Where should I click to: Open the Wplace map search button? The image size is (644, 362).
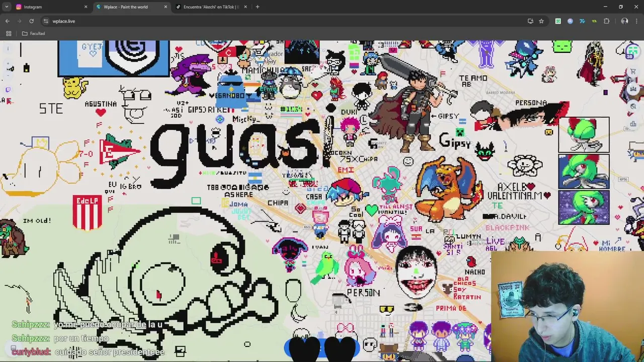(633, 107)
